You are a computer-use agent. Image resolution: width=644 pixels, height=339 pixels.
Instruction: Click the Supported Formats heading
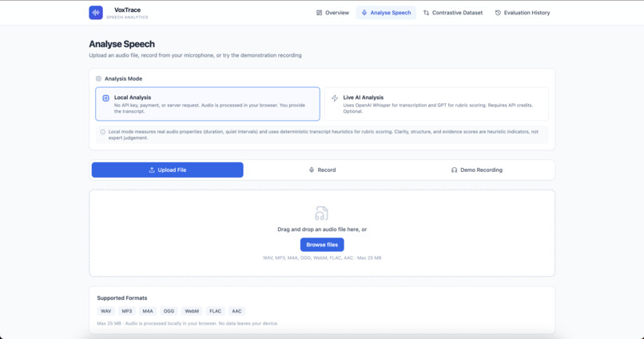[122, 298]
